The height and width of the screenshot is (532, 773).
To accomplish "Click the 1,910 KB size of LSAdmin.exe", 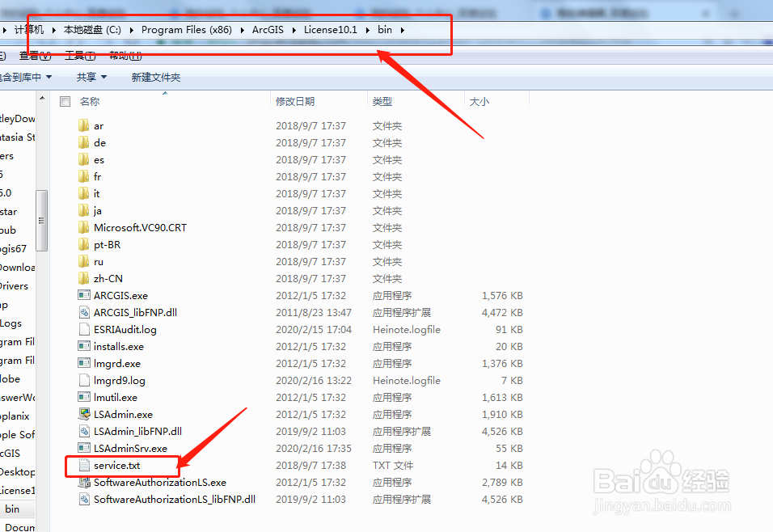I will [502, 414].
